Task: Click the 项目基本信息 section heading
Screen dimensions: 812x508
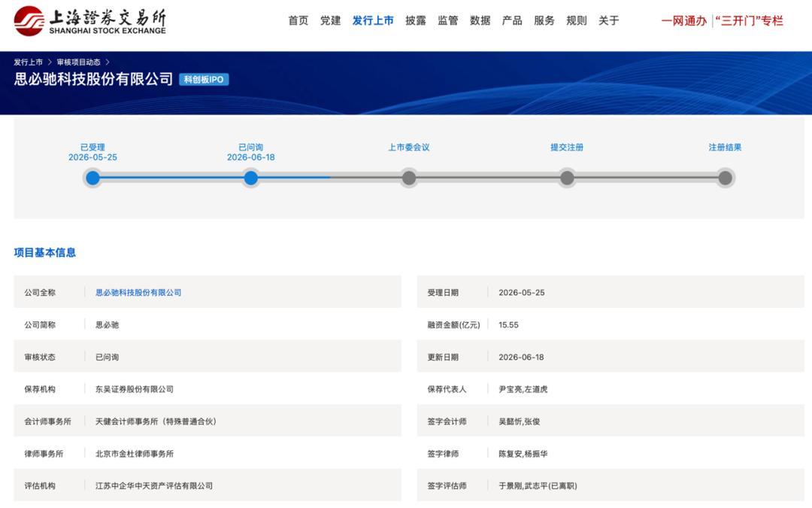Action: (x=45, y=252)
